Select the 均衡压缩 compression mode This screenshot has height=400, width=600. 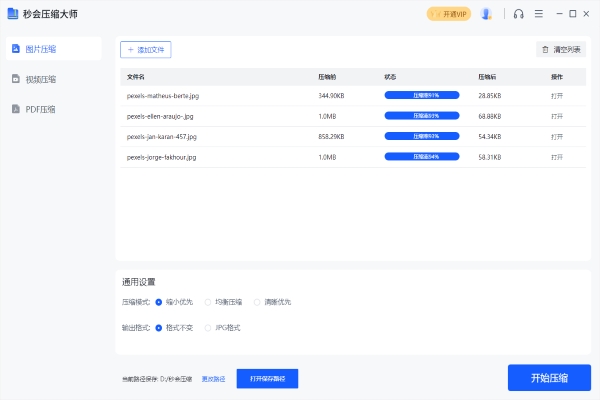point(208,301)
